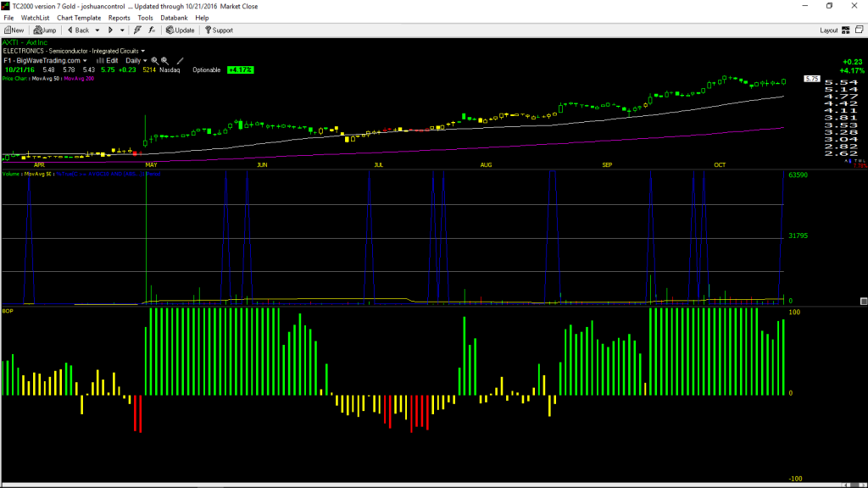Click the Nasdaq exchange label
Viewport: 868px width, 488px height.
(170, 70)
